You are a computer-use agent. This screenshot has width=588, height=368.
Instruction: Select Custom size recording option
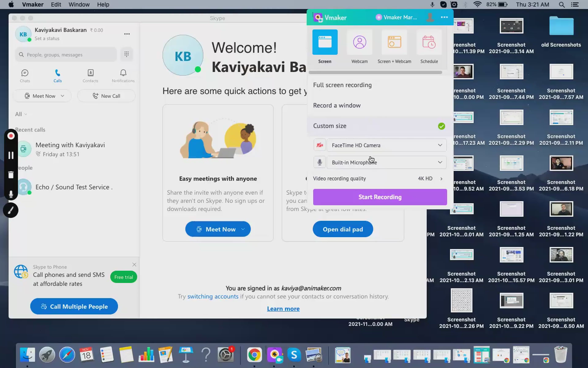380,126
